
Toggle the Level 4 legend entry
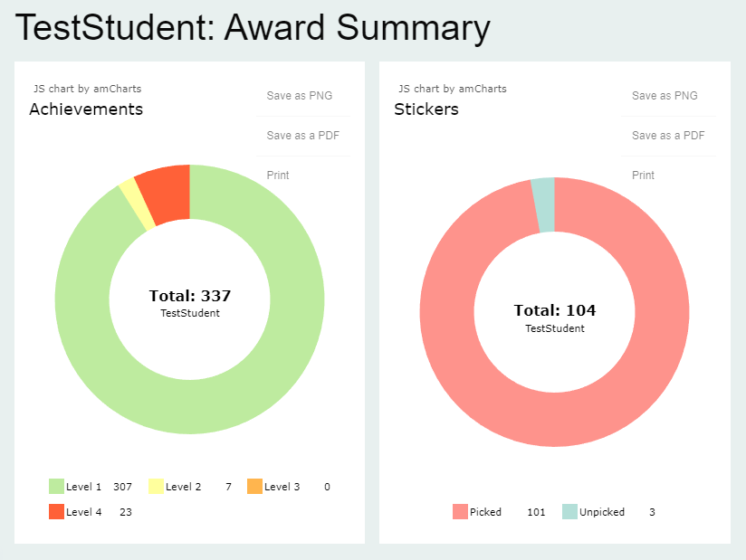pyautogui.click(x=86, y=512)
